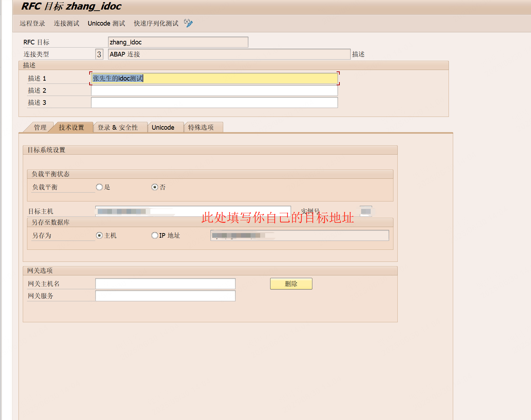Choose 另存为 IP 地址 radio button
Viewport: 531px width, 420px height.
[x=155, y=235]
